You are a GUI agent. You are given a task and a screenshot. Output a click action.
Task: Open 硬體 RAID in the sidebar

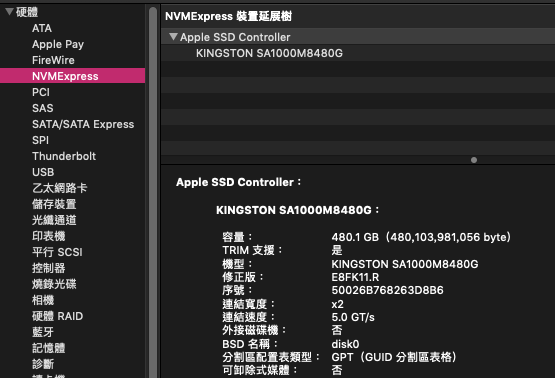tap(57, 316)
